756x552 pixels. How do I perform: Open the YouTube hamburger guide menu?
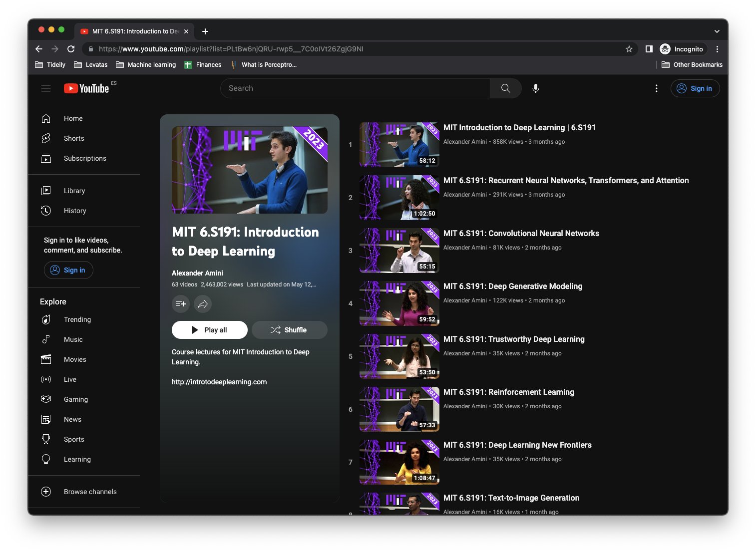click(x=46, y=88)
